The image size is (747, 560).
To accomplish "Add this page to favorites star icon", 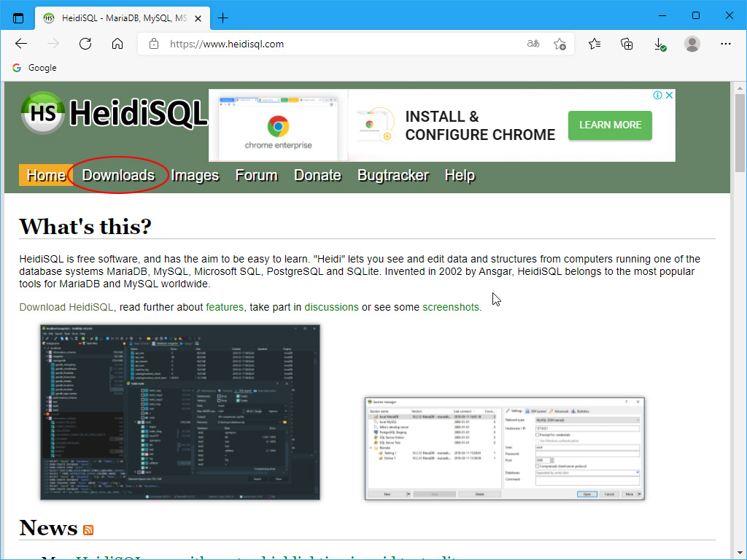I will pyautogui.click(x=560, y=44).
